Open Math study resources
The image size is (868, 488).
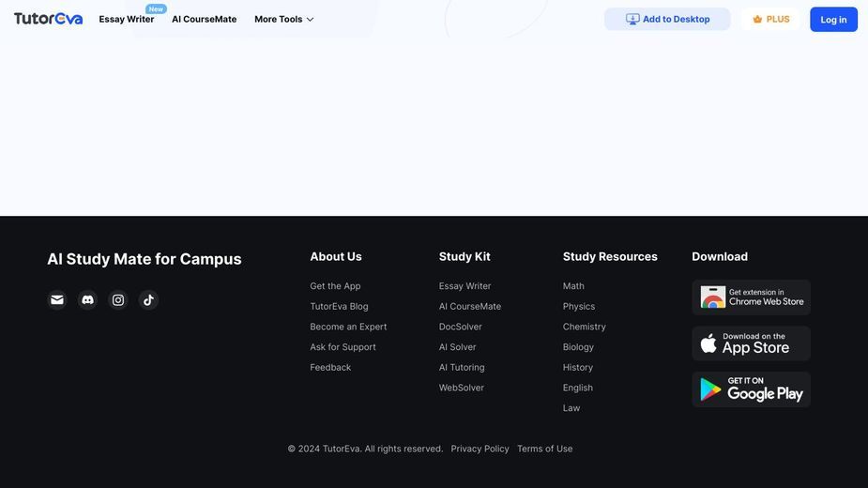[573, 286]
